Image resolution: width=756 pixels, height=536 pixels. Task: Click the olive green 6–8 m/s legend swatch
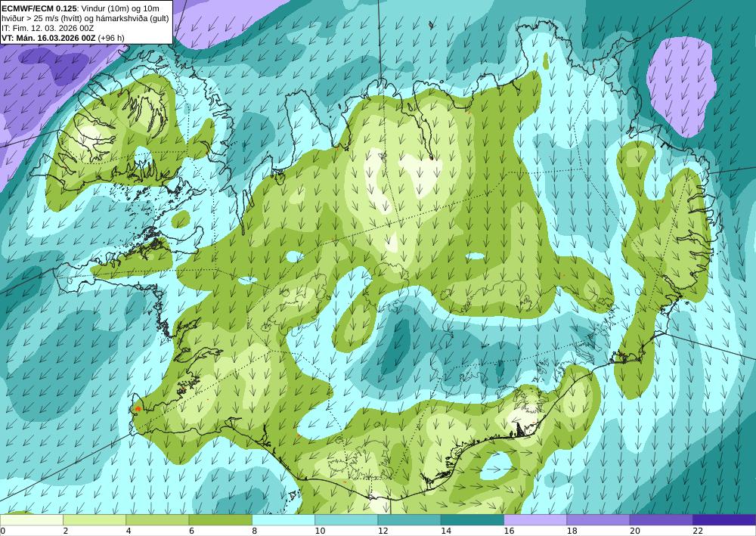220,520
